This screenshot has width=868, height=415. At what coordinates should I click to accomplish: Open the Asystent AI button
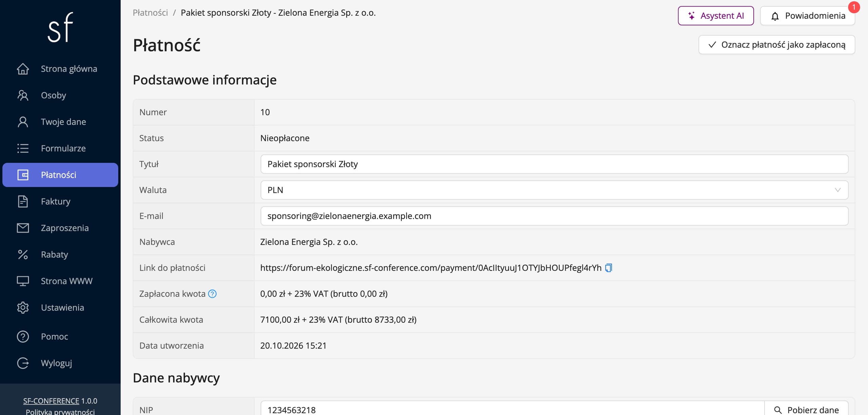(x=716, y=16)
